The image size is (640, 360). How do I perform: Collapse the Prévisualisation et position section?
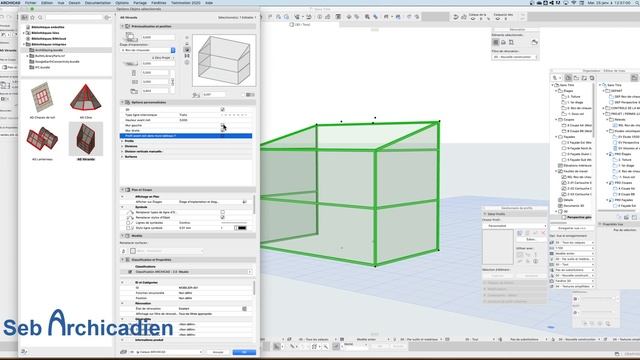(x=122, y=26)
